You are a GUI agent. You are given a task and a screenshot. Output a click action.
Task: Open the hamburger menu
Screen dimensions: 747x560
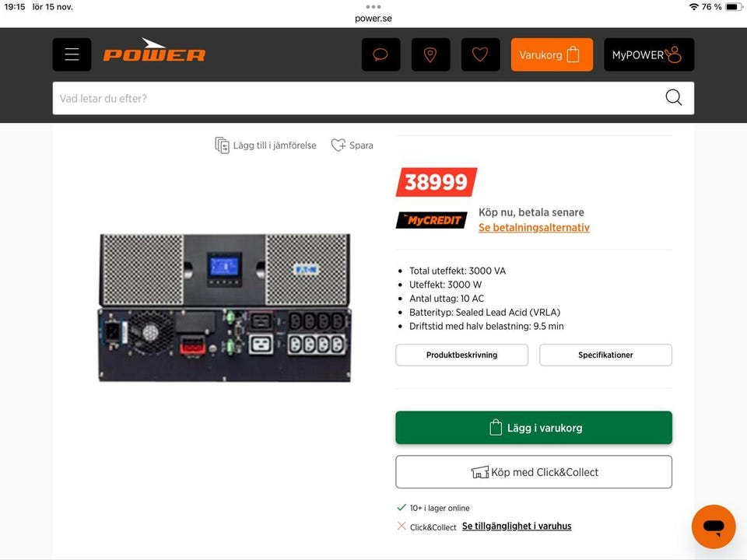coord(72,54)
